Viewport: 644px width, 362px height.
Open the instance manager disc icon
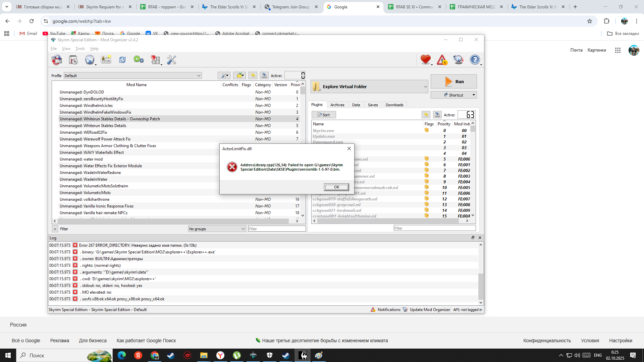tap(73, 60)
